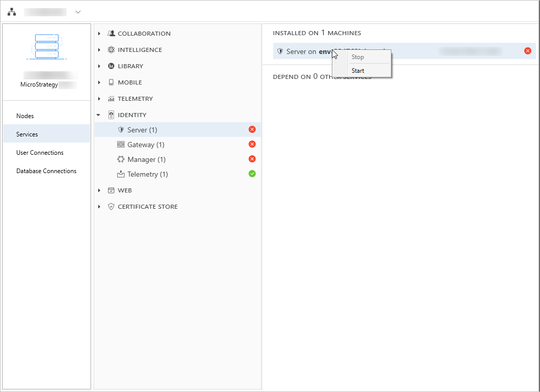Viewport: 540px width, 392px height.
Task: Select Manager (1) under Identity
Action: pyautogui.click(x=146, y=159)
